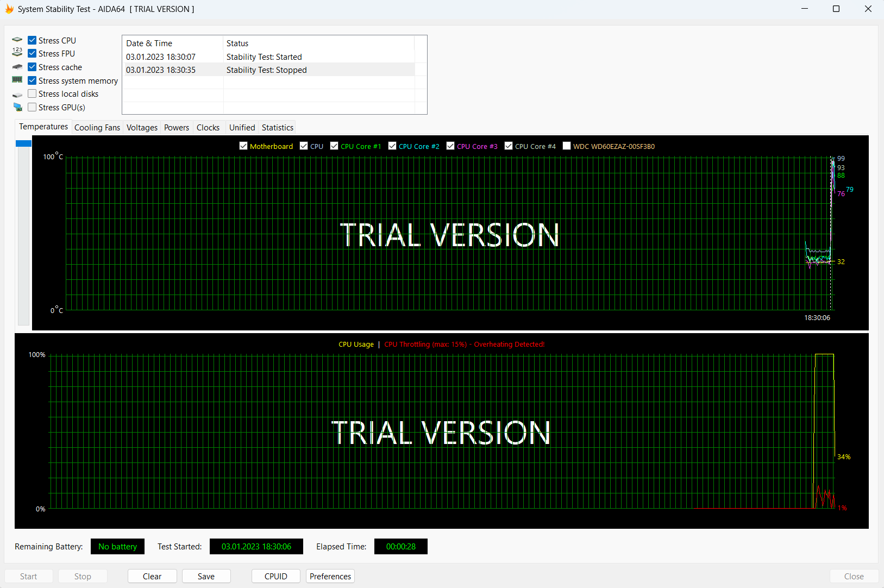Open the CPUID panel
This screenshot has width=884, height=588.
pos(276,576)
